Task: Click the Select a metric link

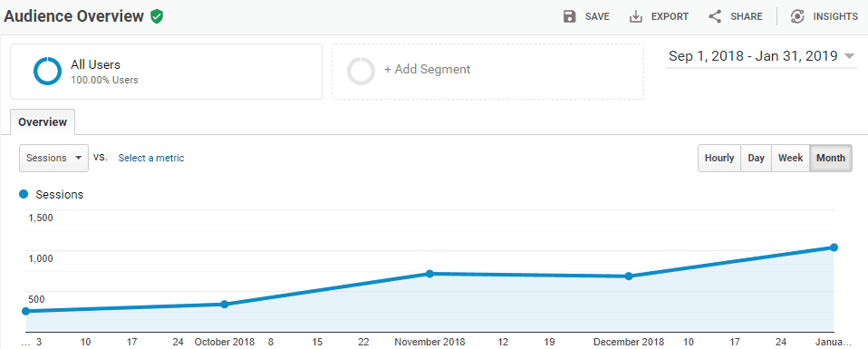Action: coord(151,158)
